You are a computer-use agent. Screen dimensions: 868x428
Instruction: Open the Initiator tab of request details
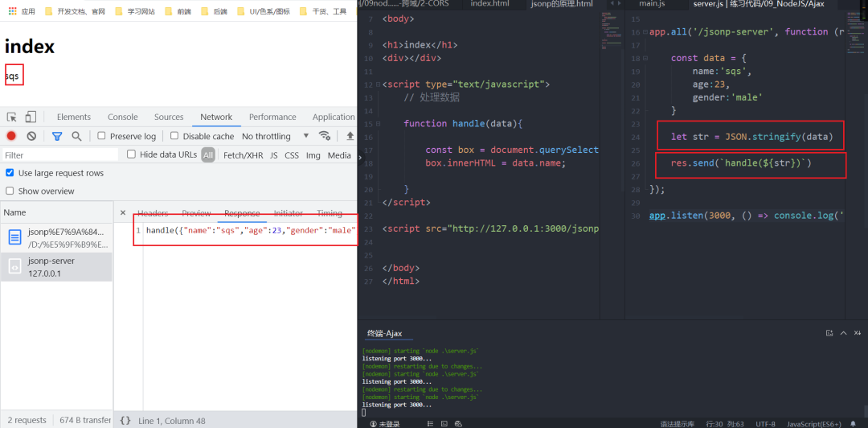coord(289,213)
